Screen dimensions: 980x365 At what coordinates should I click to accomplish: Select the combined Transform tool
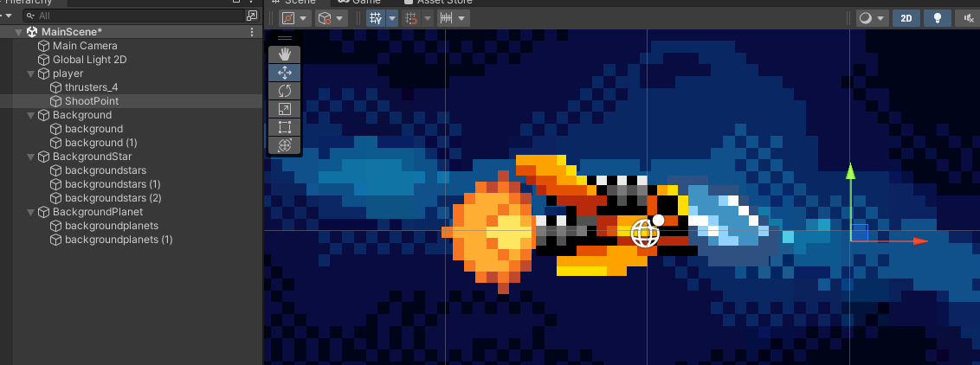tap(284, 145)
